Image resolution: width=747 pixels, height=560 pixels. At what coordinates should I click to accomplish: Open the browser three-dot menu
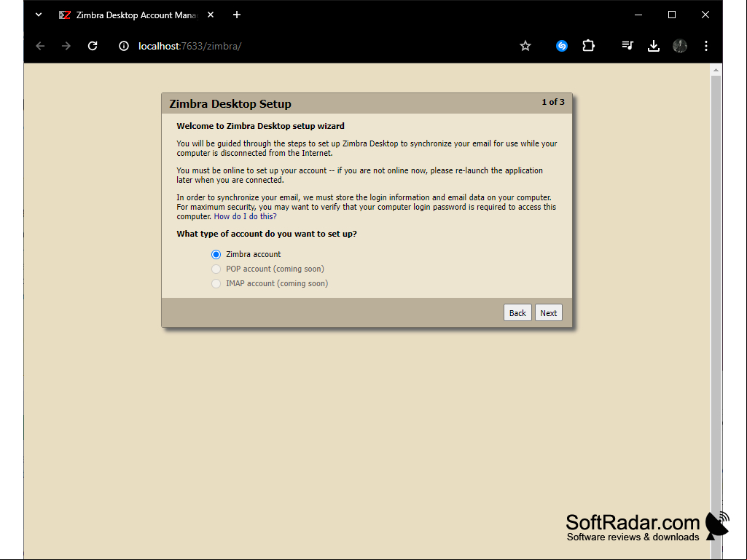[x=706, y=46]
